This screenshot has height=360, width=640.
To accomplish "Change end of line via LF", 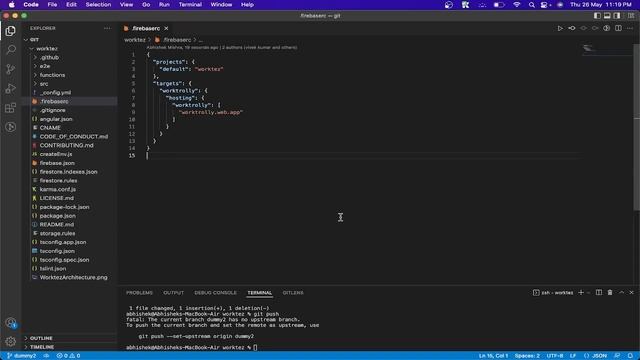I will tap(573, 356).
